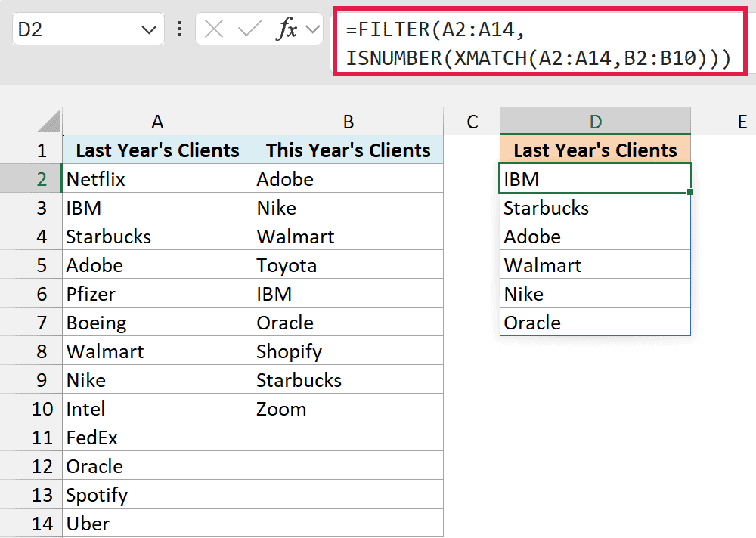Click the Intel cell
This screenshot has height=538, width=756.
coord(157,408)
